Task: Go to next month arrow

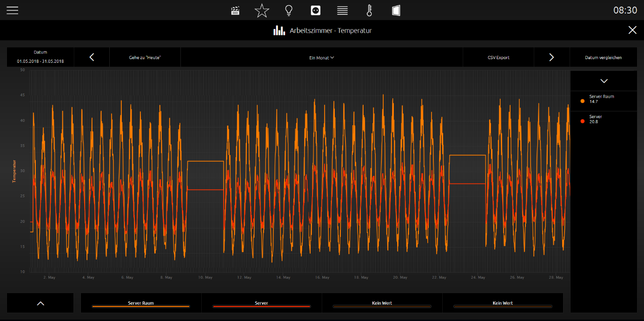Action: coord(552,57)
